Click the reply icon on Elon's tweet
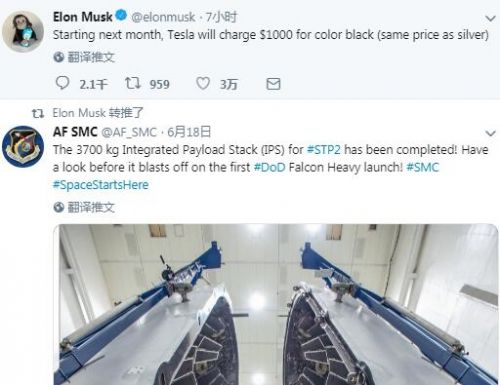Screen dimensions: 500x385 pos(62,83)
